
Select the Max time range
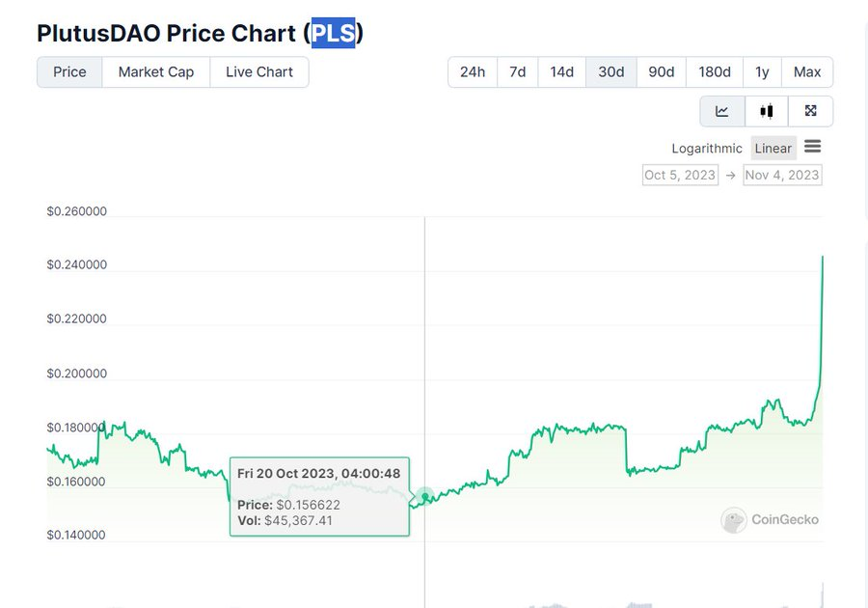(x=806, y=72)
